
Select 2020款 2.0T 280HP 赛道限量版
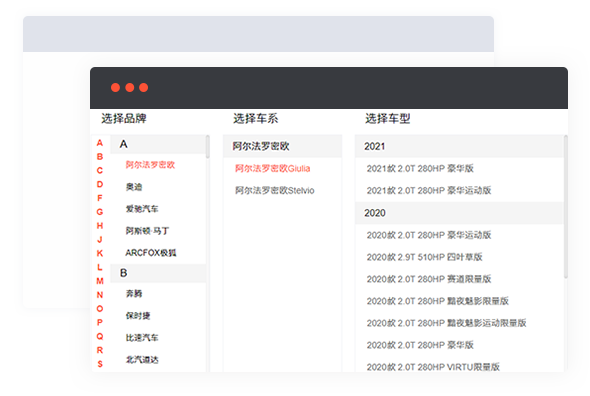click(429, 279)
